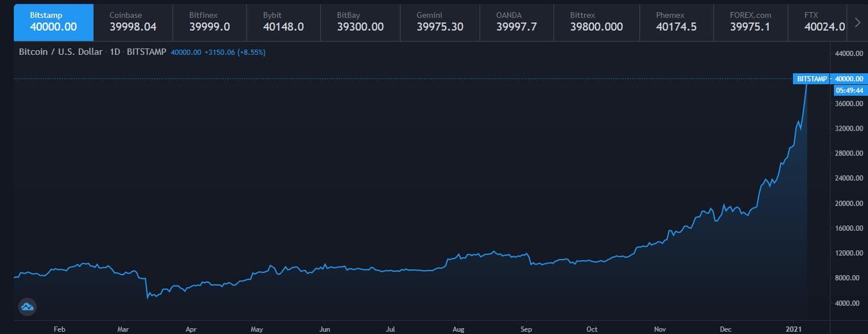This screenshot has width=868, height=334.
Task: Switch to the Coinbase price tab
Action: (133, 21)
